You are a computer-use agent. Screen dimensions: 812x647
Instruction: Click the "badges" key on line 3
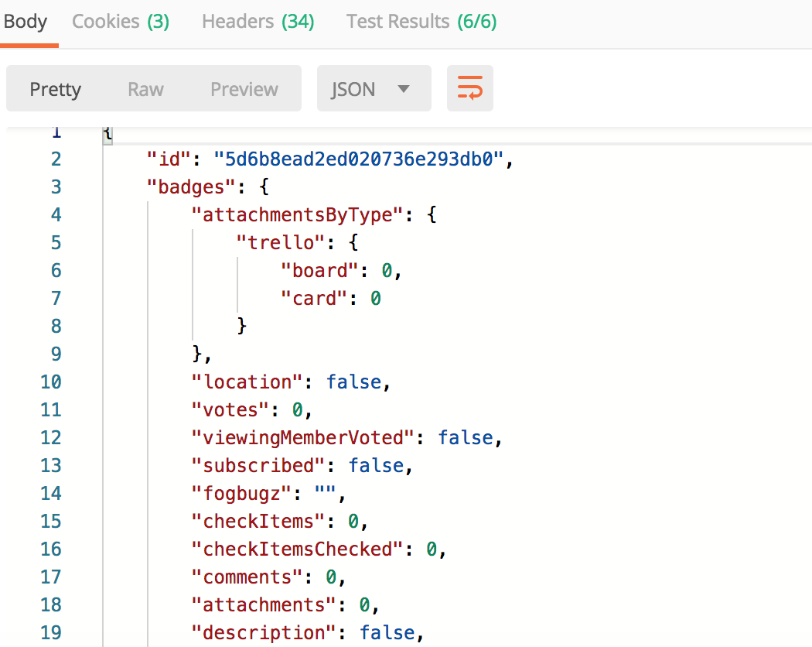(192, 187)
